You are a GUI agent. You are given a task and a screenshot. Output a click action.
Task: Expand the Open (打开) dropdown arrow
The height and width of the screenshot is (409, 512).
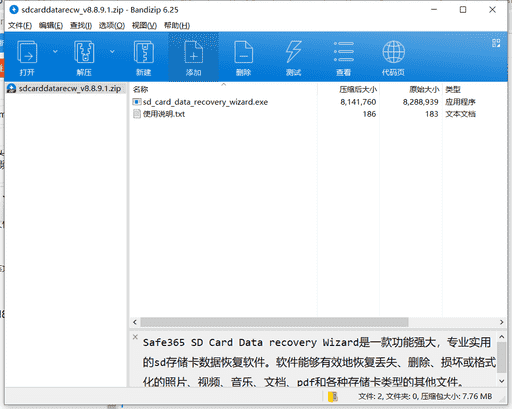tap(55, 51)
